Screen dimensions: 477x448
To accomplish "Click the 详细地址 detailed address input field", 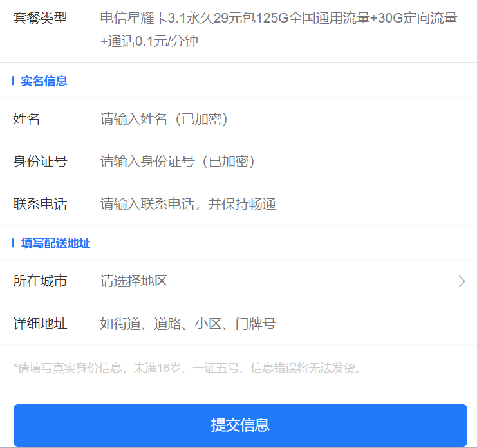I will (x=283, y=324).
